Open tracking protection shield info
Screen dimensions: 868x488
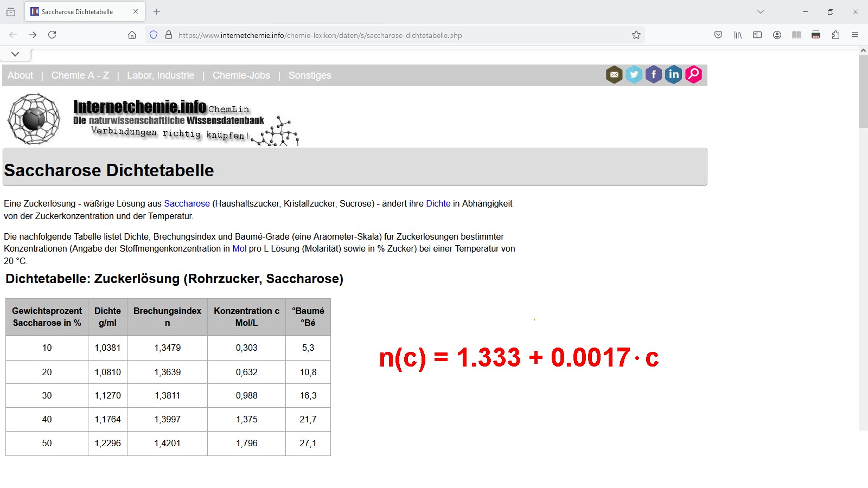click(x=154, y=35)
